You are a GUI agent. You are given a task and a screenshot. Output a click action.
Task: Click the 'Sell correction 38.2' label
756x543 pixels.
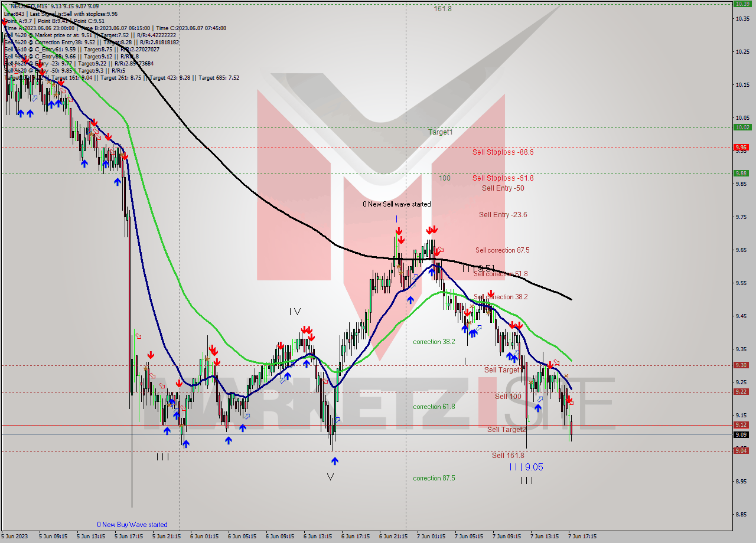[501, 297]
